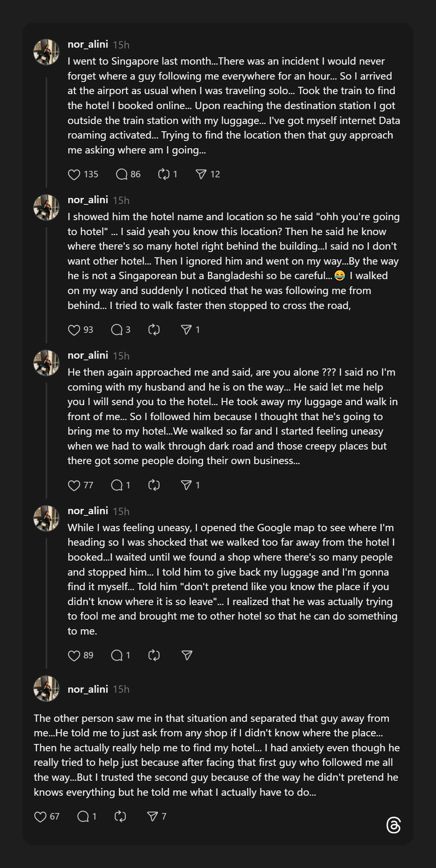Screen dimensions: 436x868
Task: Click the Threads logo in bottom corner
Action: pos(393,825)
